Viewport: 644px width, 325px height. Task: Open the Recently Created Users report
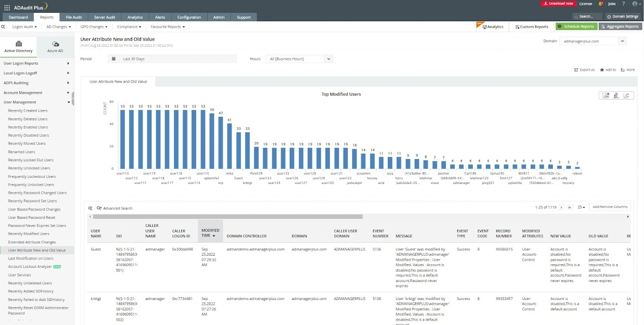(28, 111)
